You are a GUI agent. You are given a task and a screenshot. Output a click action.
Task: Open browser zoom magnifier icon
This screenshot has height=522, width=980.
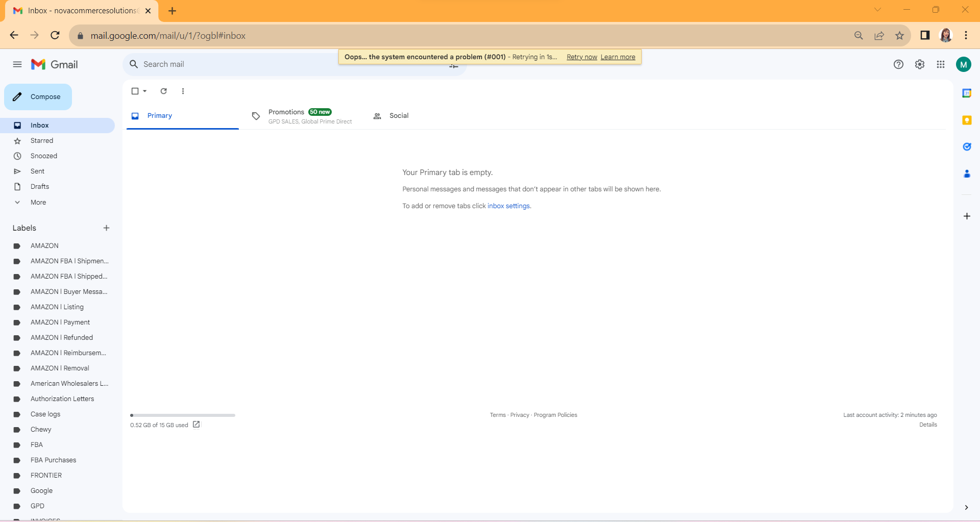pos(859,35)
